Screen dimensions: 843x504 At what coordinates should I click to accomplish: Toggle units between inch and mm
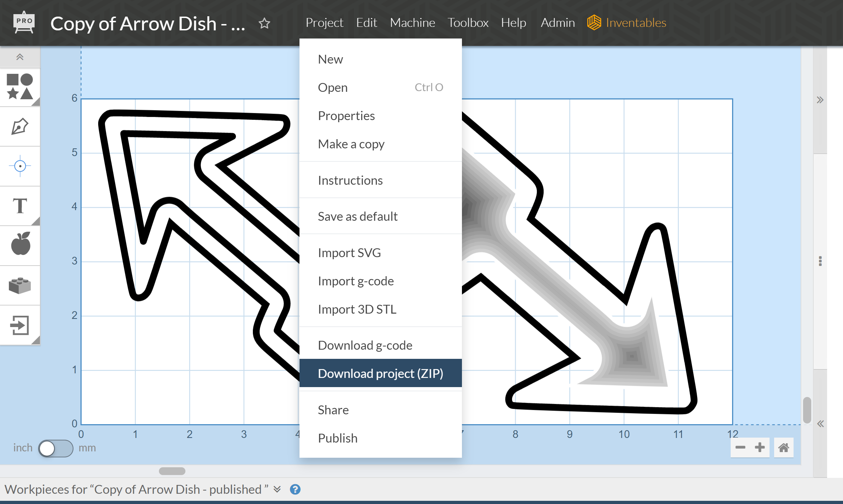tap(55, 448)
